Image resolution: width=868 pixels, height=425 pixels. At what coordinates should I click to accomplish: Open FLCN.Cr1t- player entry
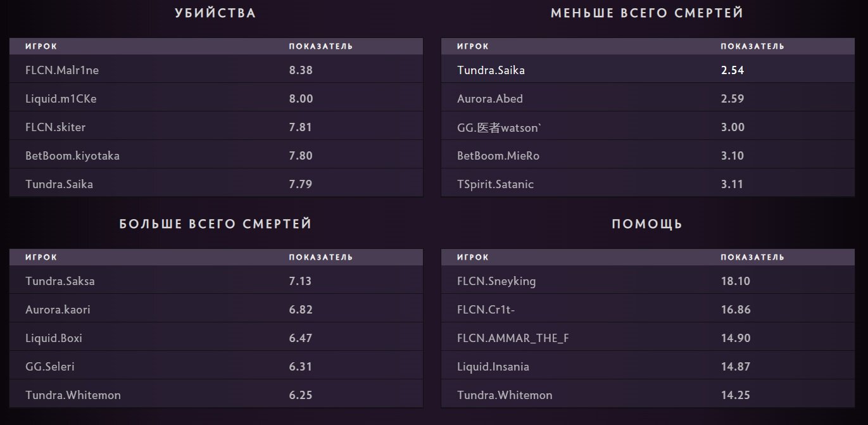(490, 310)
